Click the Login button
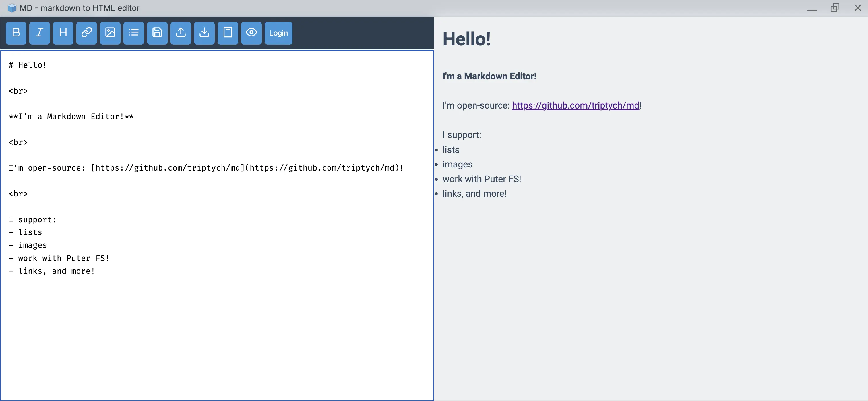Viewport: 868px width, 401px height. tap(278, 33)
